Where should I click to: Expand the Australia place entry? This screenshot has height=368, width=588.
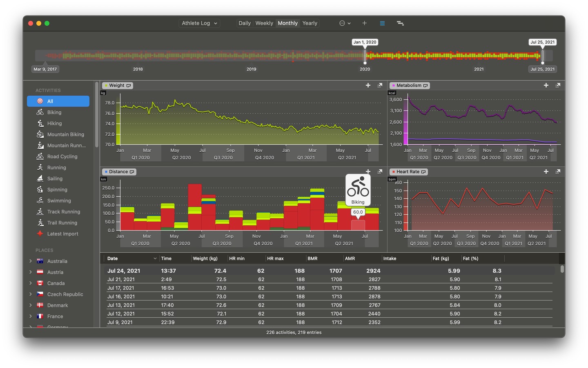(x=31, y=261)
